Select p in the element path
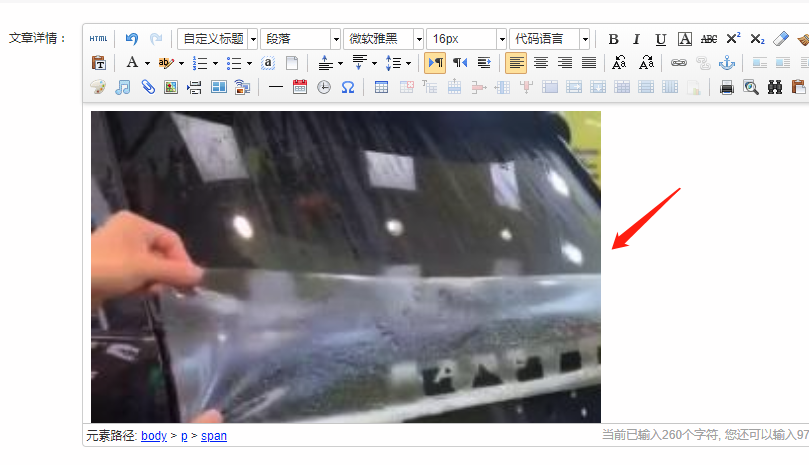 click(x=184, y=436)
